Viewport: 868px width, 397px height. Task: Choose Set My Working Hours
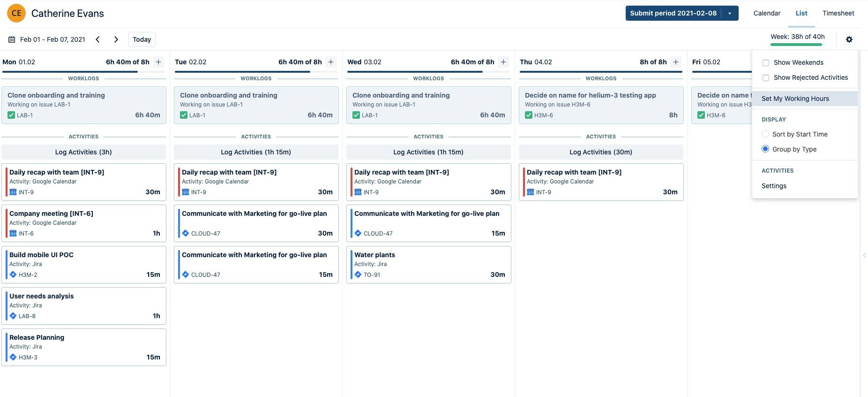pos(795,99)
